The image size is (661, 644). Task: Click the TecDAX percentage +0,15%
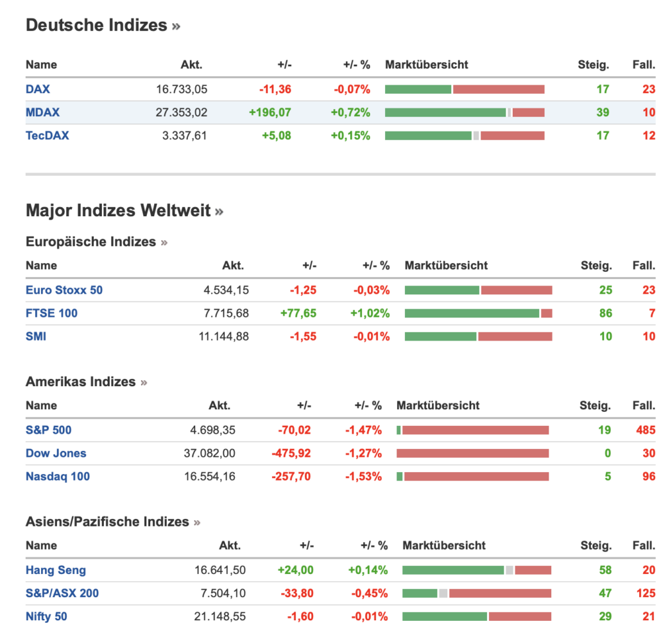tap(350, 136)
